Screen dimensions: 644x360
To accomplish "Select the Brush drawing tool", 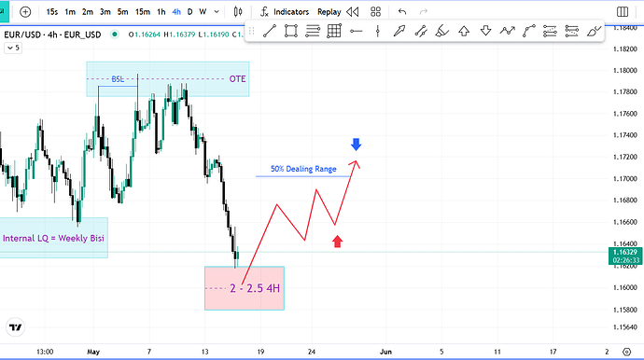I will (594, 31).
